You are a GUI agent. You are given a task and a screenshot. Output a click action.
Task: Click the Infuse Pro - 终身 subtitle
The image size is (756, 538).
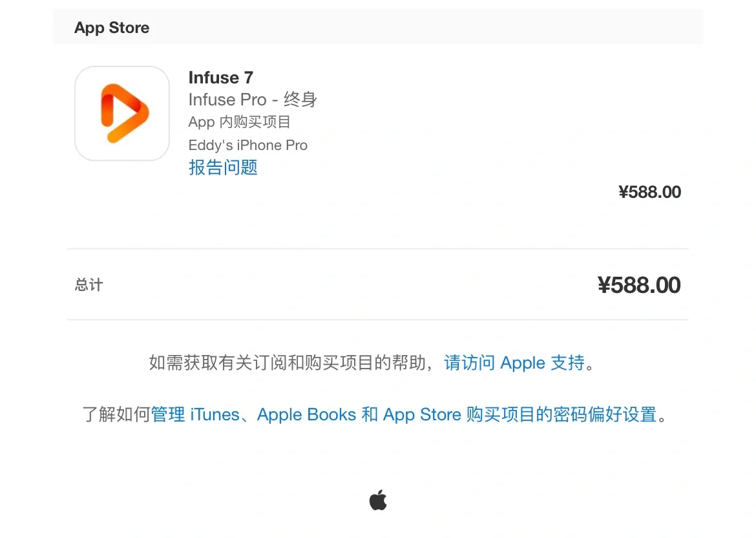coord(253,100)
